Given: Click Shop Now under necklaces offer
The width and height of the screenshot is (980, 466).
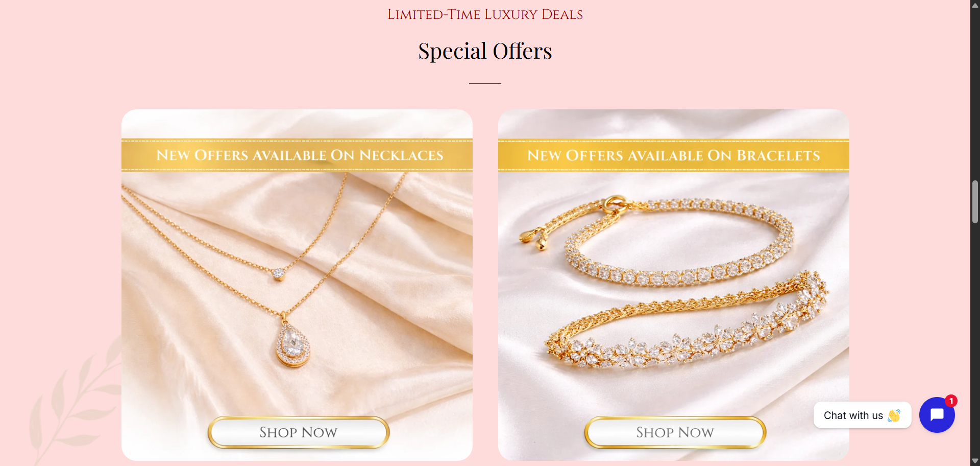Looking at the screenshot, I should point(299,432).
